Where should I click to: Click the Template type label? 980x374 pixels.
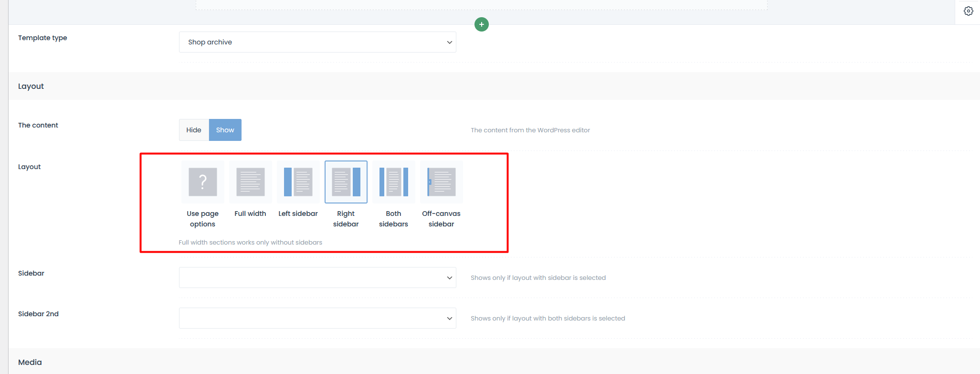click(42, 38)
